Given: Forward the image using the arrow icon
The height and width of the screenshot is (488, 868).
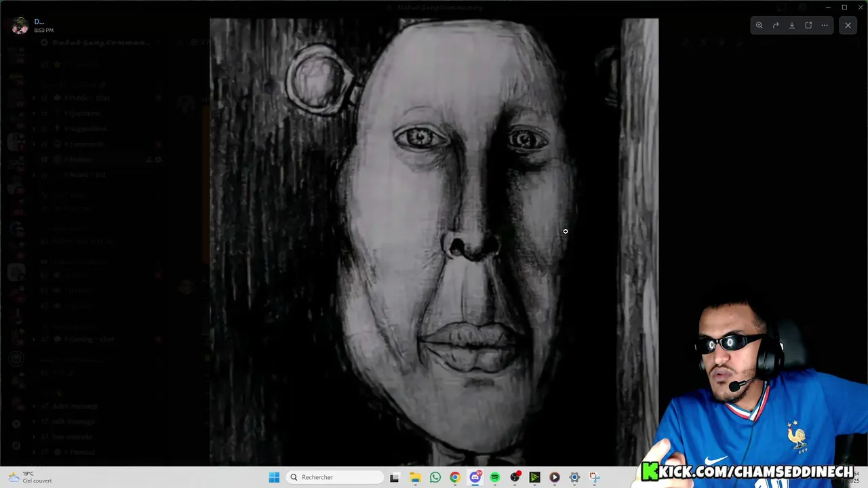Looking at the screenshot, I should (776, 26).
